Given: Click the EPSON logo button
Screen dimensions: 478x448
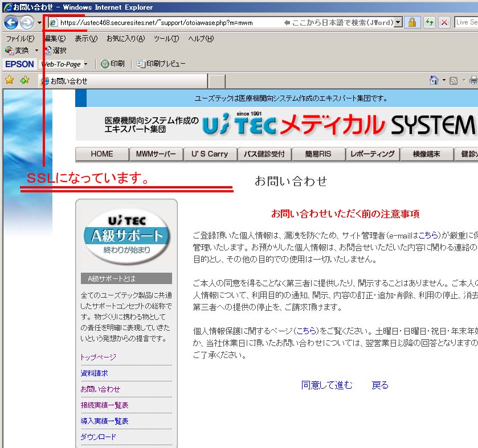Looking at the screenshot, I should [x=19, y=64].
